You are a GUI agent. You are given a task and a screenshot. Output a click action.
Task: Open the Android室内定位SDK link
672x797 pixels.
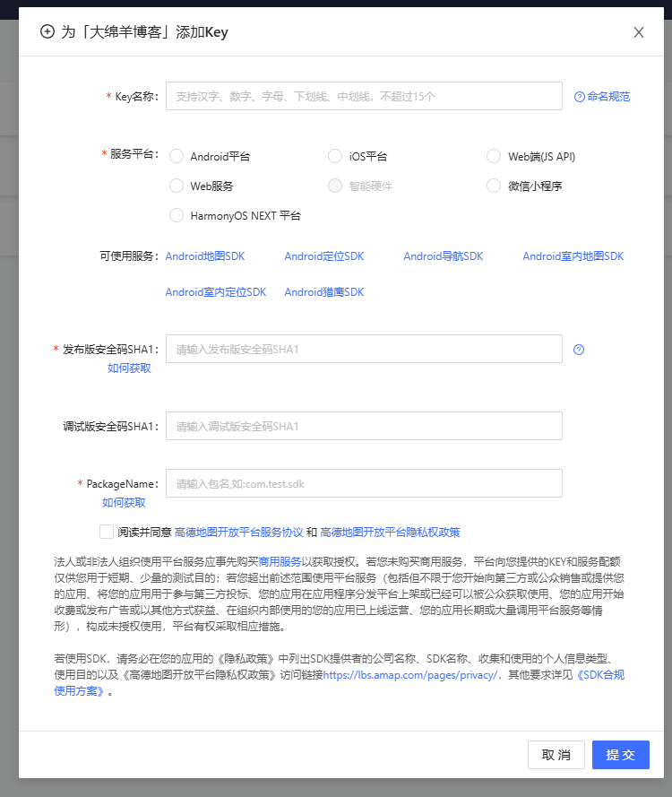[x=216, y=292]
